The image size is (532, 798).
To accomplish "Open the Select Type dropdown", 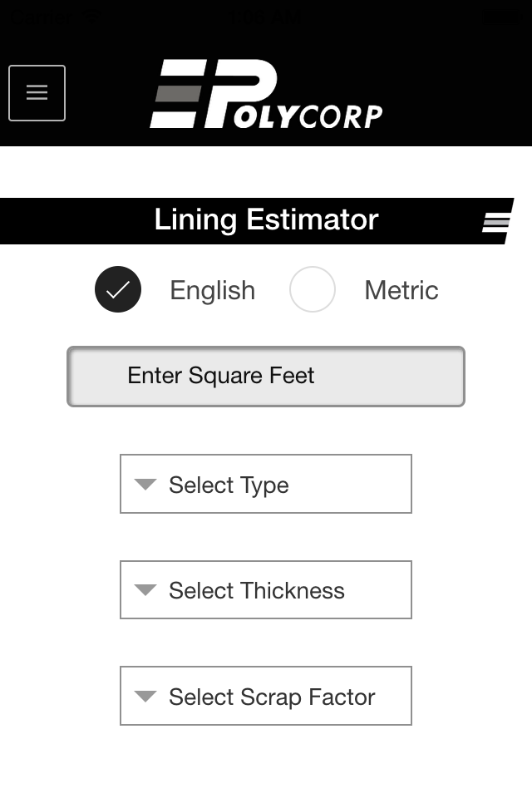I will [x=266, y=484].
